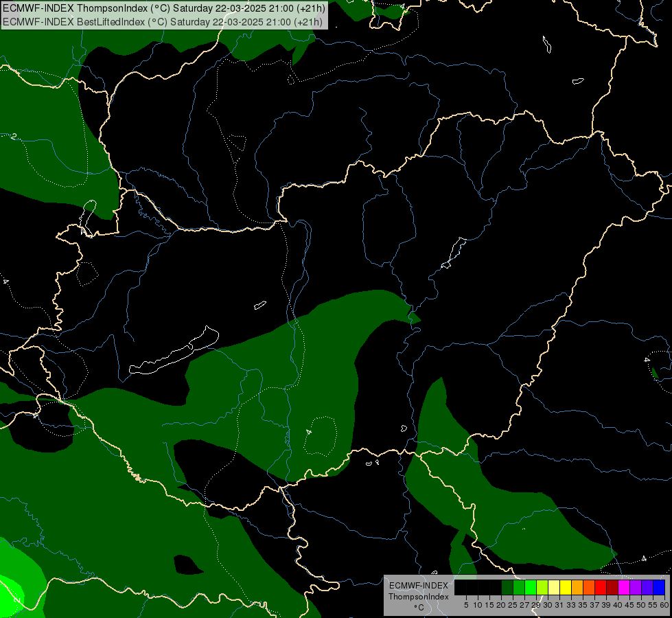This screenshot has height=618, width=672.
Task: Select the red 37–39 legend swatch
Action: [601, 587]
